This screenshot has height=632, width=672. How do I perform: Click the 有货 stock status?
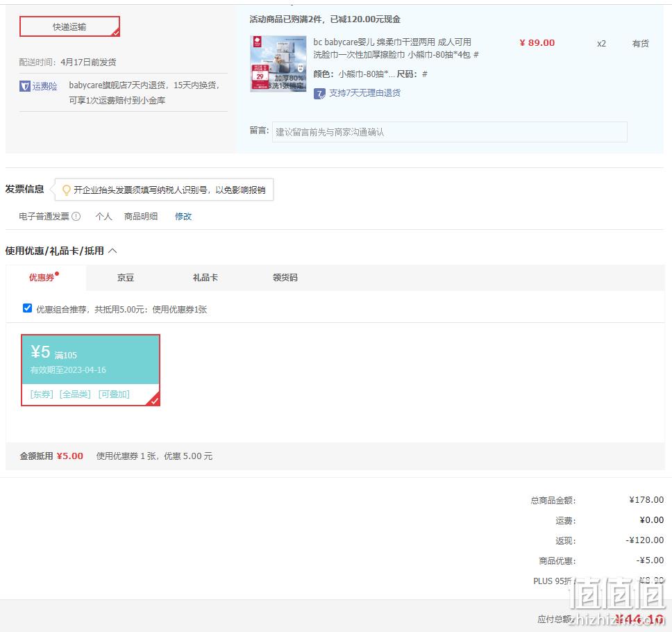click(x=640, y=43)
